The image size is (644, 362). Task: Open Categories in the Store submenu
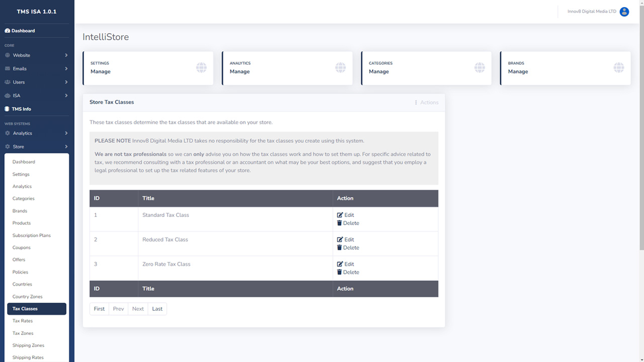37,199
